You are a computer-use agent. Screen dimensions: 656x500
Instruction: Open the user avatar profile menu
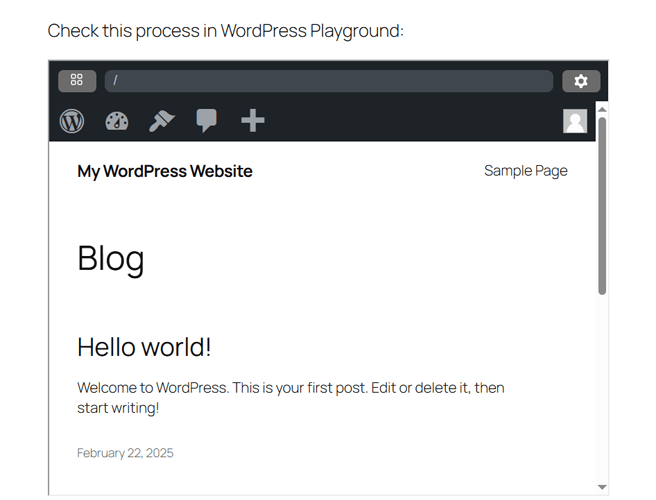point(575,121)
